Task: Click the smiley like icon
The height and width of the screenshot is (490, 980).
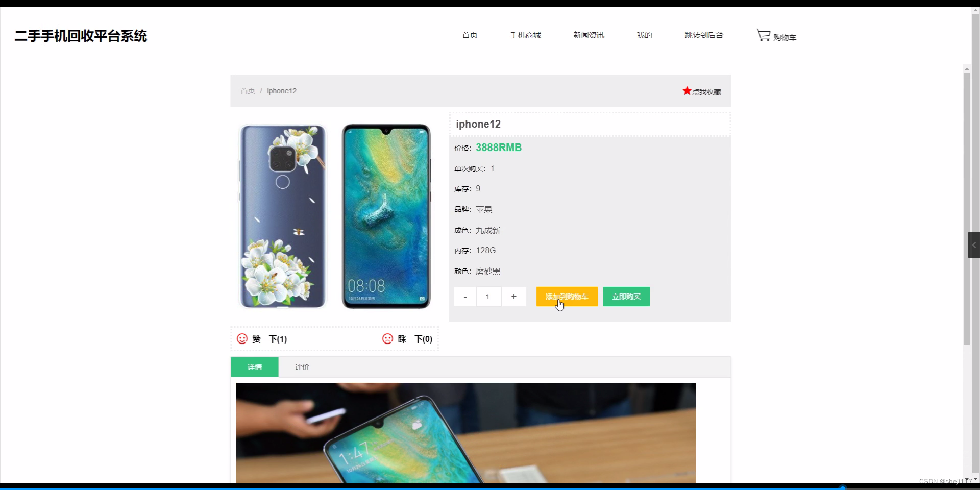Action: 242,339
